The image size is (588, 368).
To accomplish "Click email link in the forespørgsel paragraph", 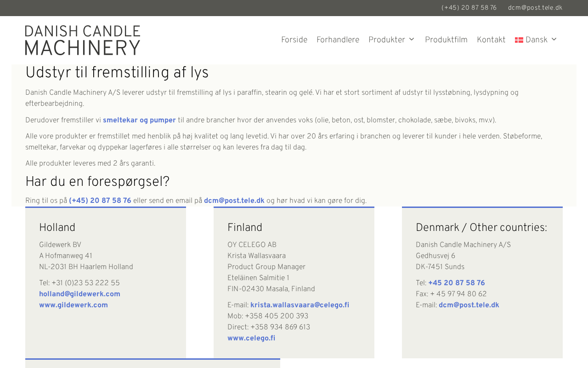I will click(234, 201).
